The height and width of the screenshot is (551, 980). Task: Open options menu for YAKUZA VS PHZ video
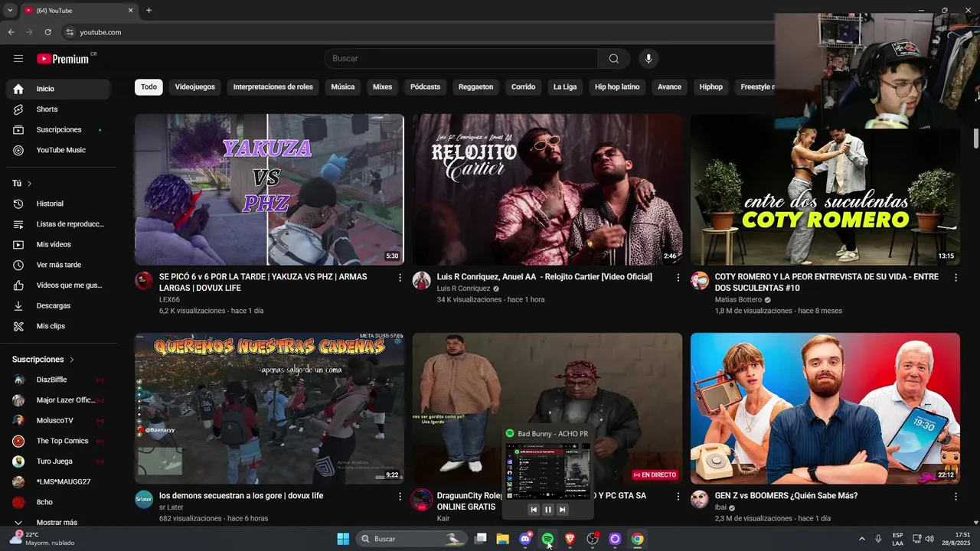click(x=400, y=278)
